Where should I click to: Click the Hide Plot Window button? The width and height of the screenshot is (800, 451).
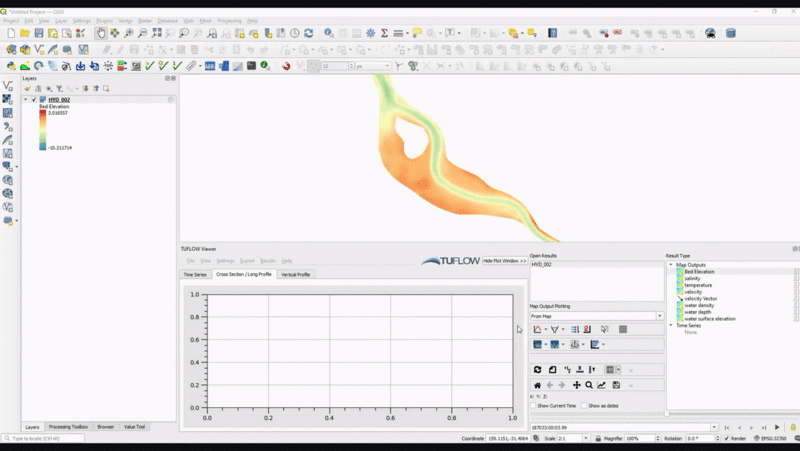504,260
